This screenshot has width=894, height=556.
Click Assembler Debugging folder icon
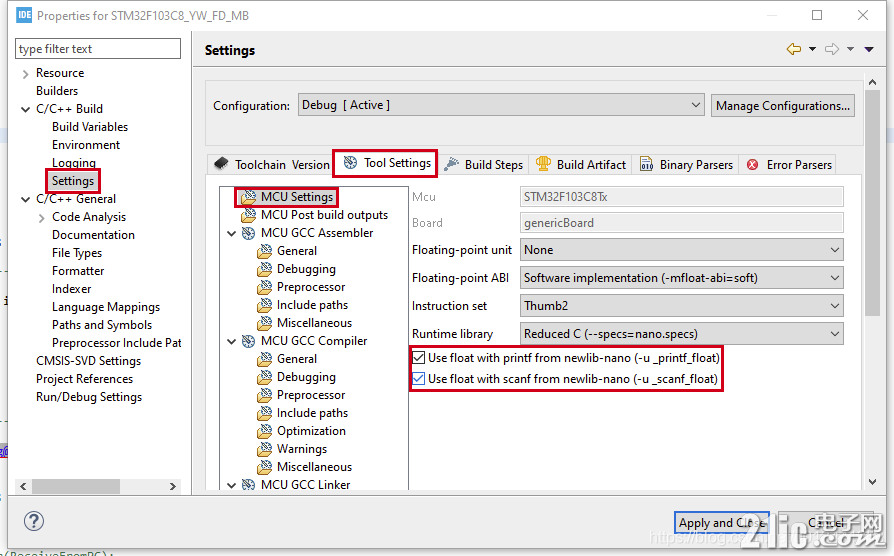[x=264, y=269]
